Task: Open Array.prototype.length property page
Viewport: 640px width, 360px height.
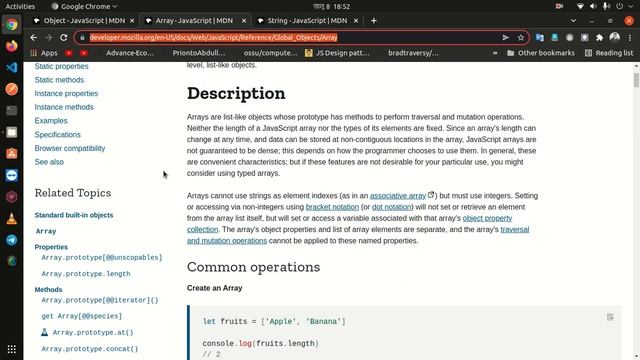Action: [x=86, y=274]
